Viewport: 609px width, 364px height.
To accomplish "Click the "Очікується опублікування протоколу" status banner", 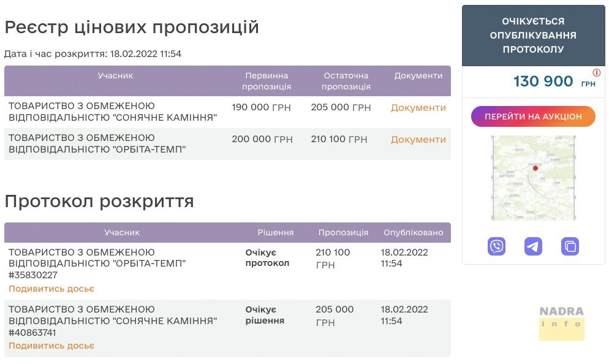I will [x=533, y=36].
